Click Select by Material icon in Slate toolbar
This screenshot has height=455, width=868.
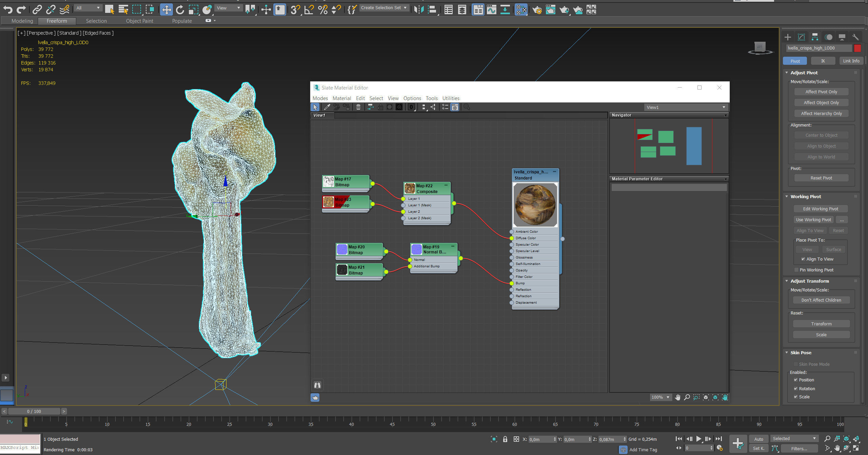467,107
